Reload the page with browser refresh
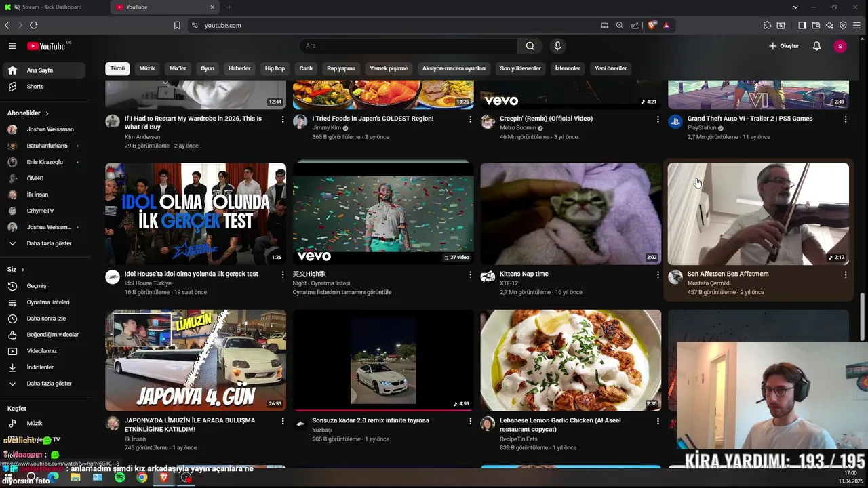868x488 pixels. [x=33, y=25]
